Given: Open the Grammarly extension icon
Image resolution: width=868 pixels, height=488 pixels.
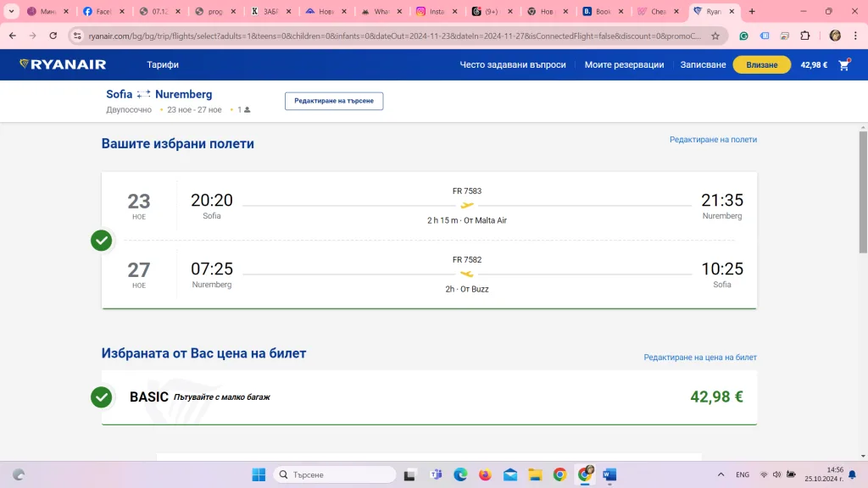Looking at the screenshot, I should click(744, 36).
